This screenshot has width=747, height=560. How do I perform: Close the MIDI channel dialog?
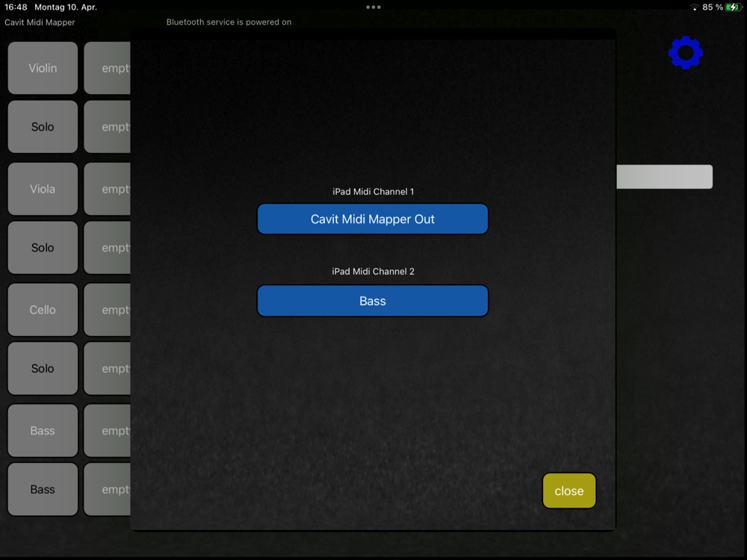(x=568, y=491)
